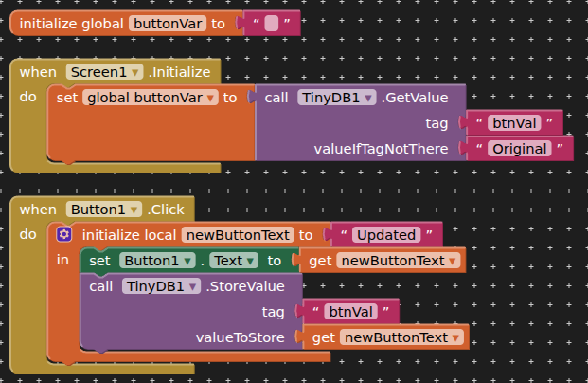
Task: Select the when Screen1.Initialize event block
Action: pyautogui.click(x=38, y=72)
